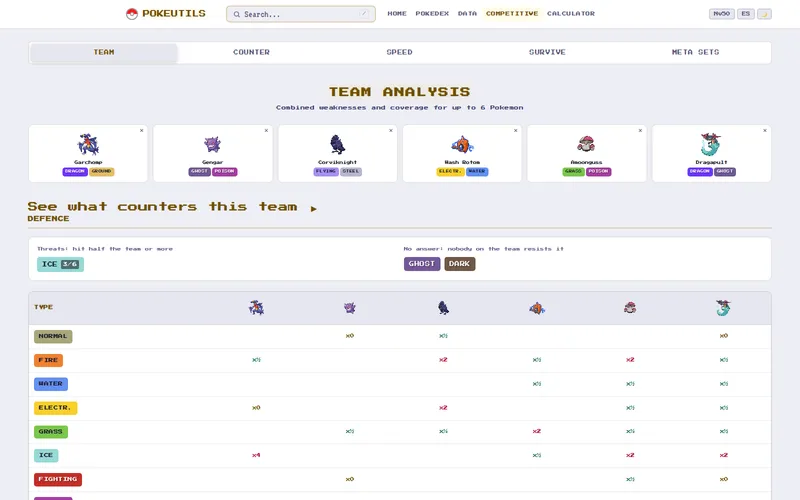Open the CALCULATOR nav item
This screenshot has height=500, width=800.
571,14
